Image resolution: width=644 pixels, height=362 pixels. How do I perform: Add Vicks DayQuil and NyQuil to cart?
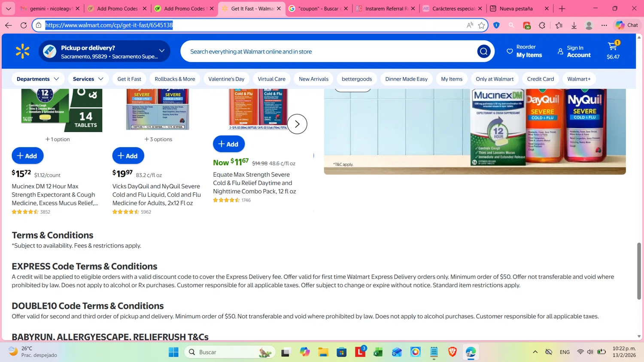(x=128, y=156)
